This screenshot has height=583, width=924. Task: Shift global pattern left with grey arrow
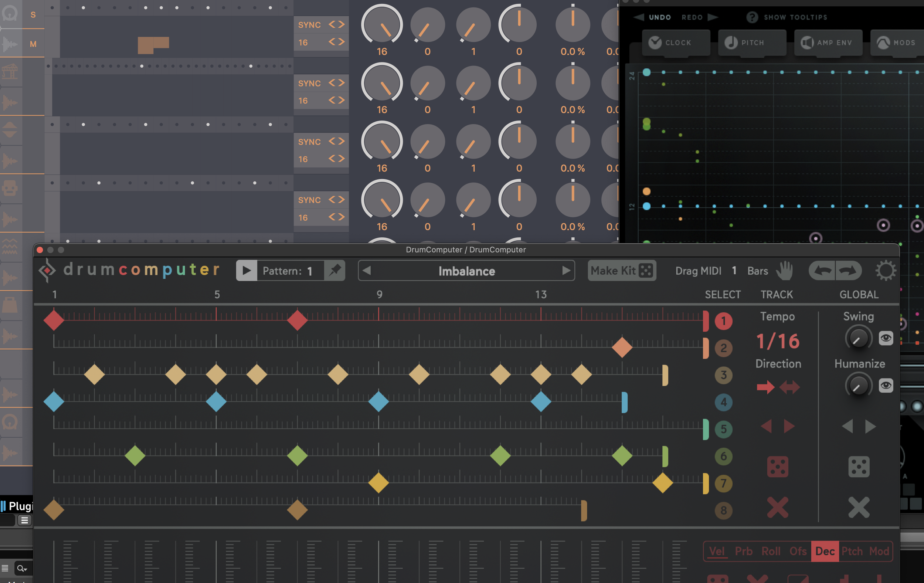click(847, 426)
